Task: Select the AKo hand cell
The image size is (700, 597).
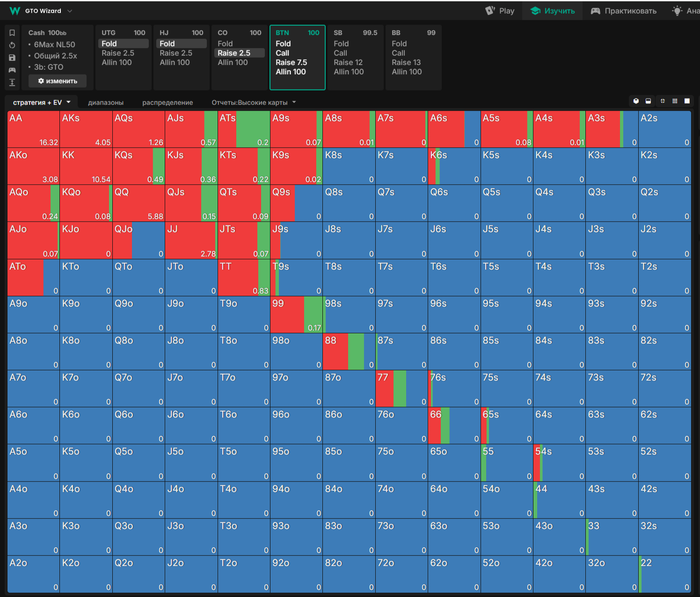Action: point(33,167)
